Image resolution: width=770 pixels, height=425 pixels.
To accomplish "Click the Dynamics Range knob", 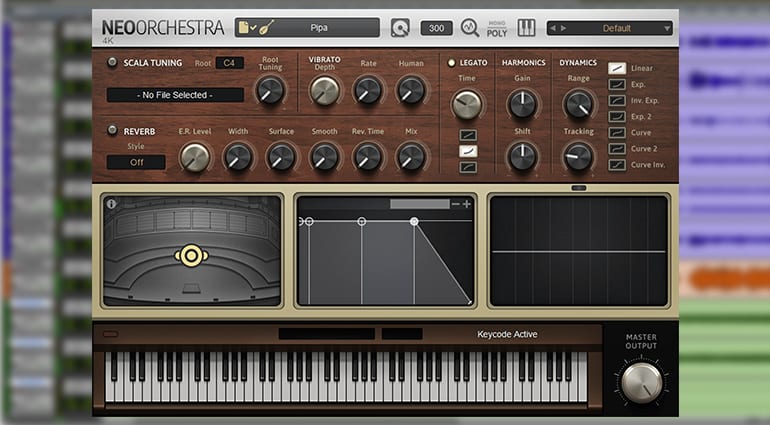I will pos(578,105).
